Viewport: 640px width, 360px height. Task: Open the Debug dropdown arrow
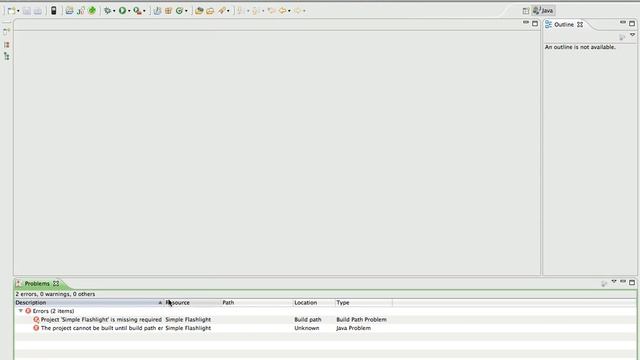tap(114, 11)
